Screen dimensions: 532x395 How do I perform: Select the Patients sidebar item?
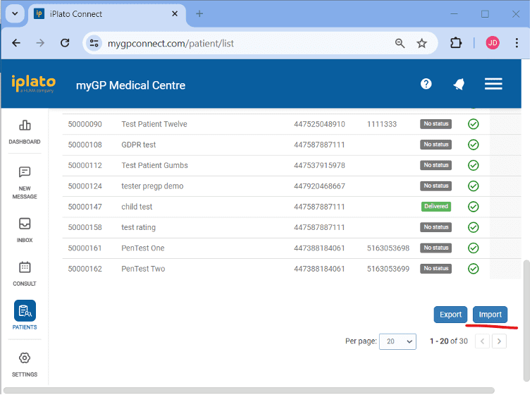click(x=25, y=315)
